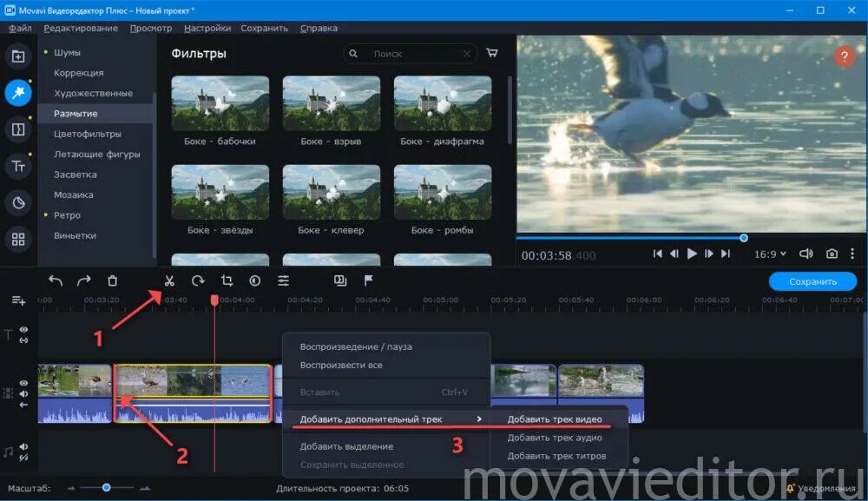Select the Цветофильтры filter category

click(88, 134)
